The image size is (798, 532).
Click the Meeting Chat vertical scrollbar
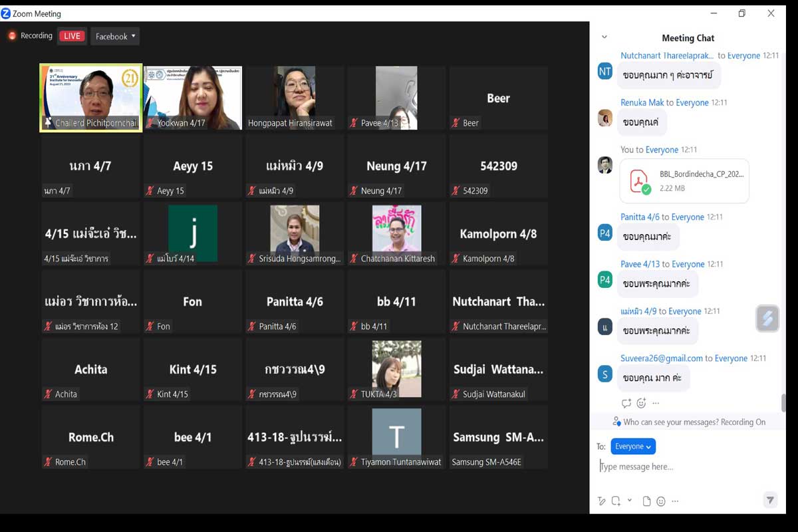click(x=784, y=402)
